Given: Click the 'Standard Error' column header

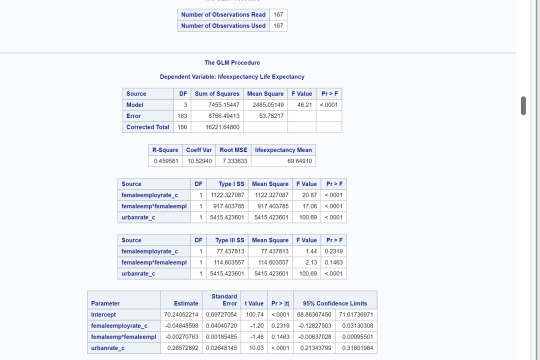Looking at the screenshot, I should 224,300.
